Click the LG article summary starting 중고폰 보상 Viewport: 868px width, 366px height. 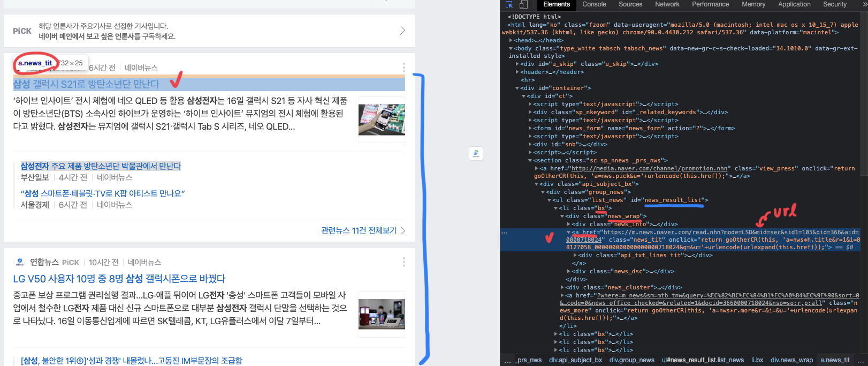tap(180, 308)
